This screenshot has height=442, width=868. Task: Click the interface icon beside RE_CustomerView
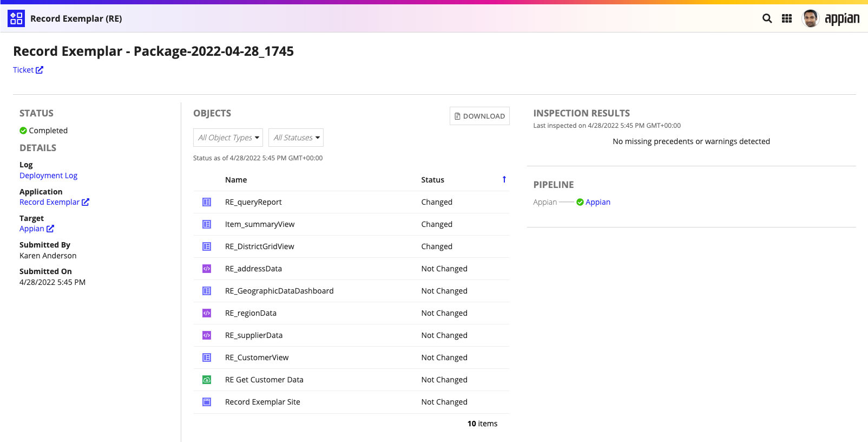click(x=207, y=357)
